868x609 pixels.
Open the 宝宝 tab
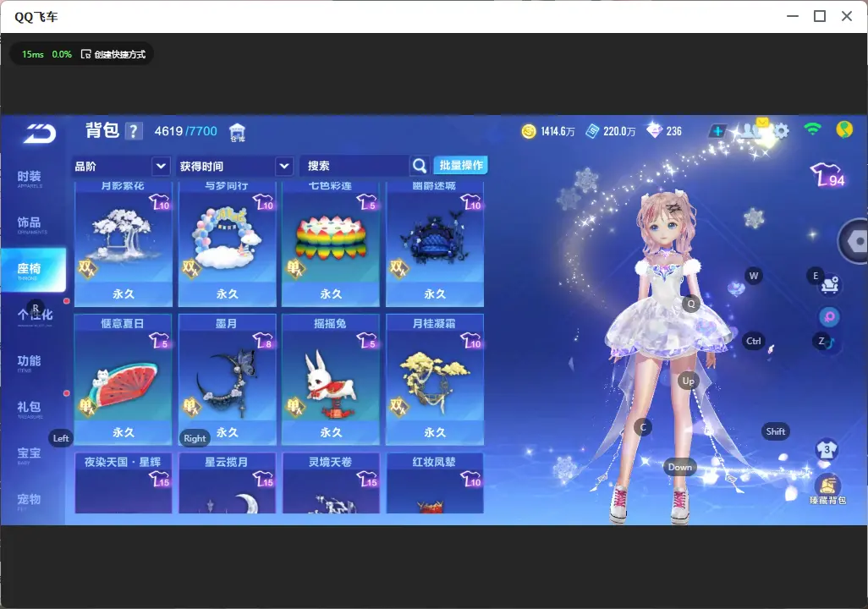click(x=30, y=454)
